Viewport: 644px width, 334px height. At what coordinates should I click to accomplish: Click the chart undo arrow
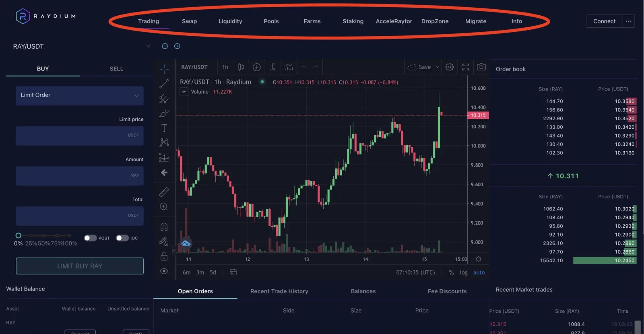(304, 67)
